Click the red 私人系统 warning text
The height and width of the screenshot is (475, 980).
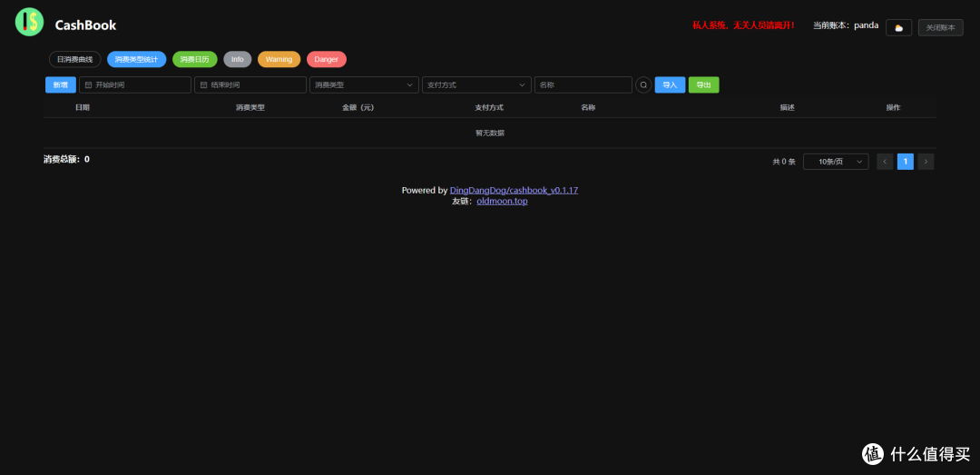[744, 25]
